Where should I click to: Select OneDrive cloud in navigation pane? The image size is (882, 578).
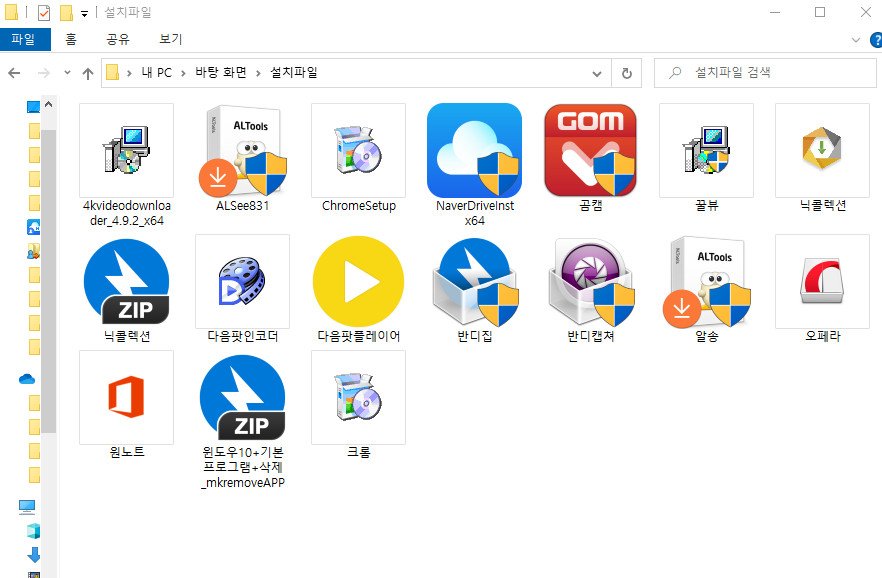[27, 379]
